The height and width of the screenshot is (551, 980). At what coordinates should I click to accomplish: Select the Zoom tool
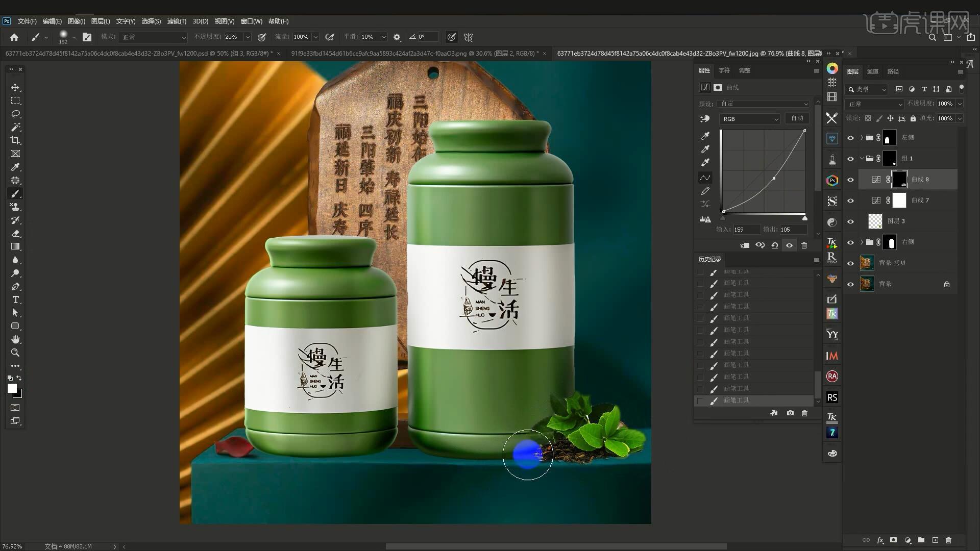point(15,353)
